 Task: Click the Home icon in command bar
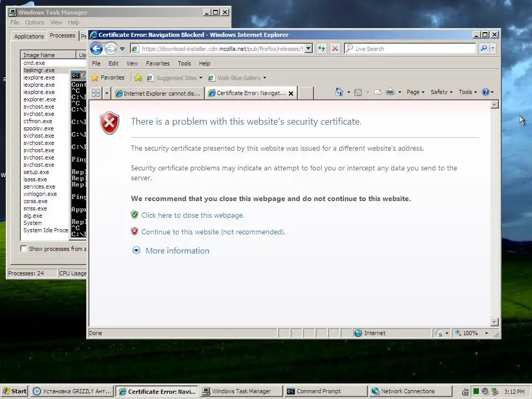[339, 92]
